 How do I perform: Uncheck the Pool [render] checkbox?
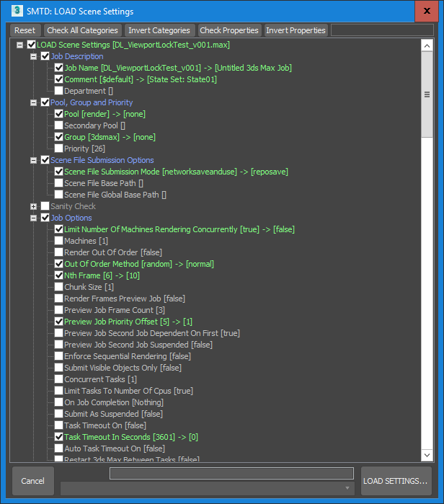click(x=59, y=114)
